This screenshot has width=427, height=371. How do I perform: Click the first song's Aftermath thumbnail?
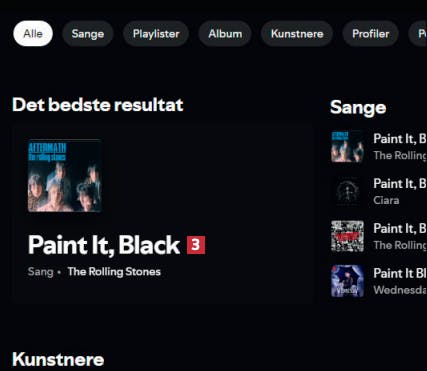(347, 146)
